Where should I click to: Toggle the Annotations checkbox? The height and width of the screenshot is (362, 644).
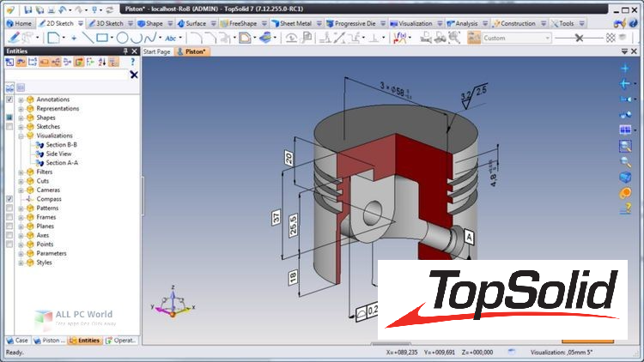(9, 100)
